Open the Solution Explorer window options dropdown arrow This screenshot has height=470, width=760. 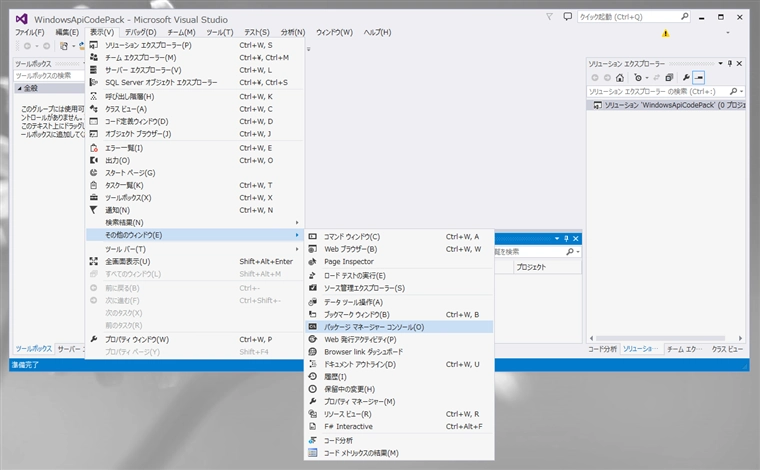point(720,63)
